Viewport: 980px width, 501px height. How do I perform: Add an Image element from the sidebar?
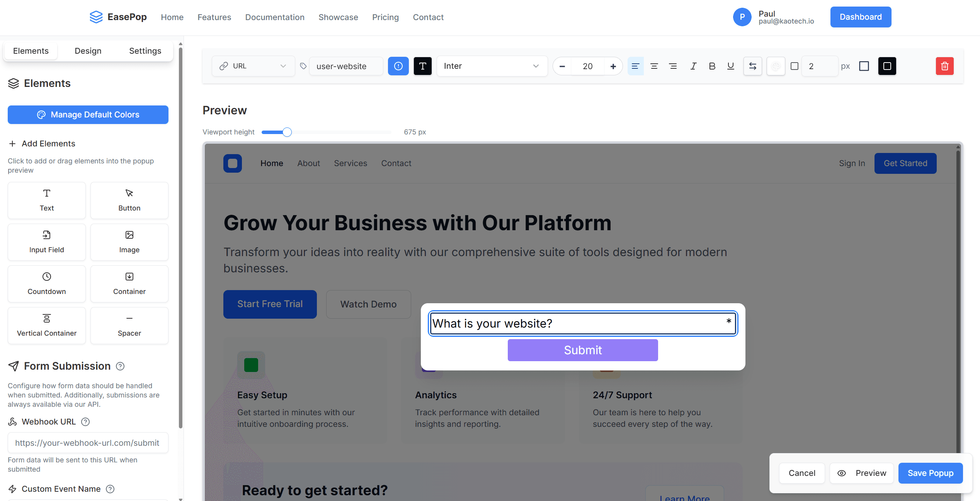pyautogui.click(x=129, y=242)
